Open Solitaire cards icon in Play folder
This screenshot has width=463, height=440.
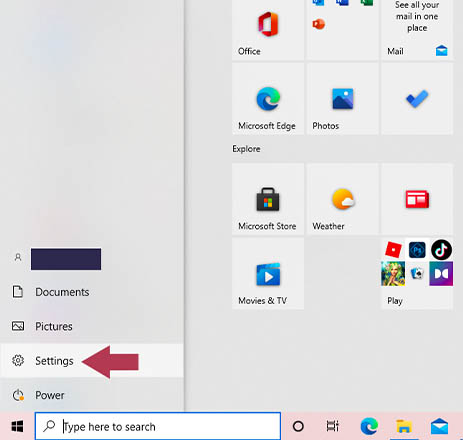417,274
